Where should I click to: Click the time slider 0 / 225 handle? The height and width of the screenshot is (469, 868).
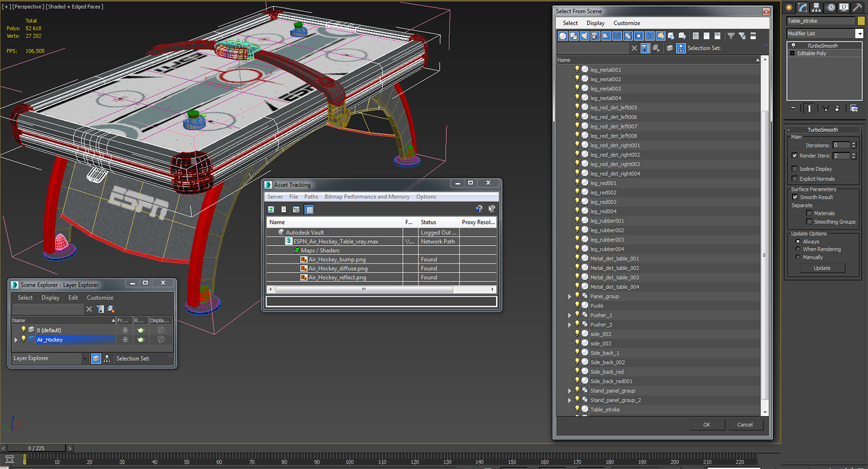pyautogui.click(x=36, y=448)
